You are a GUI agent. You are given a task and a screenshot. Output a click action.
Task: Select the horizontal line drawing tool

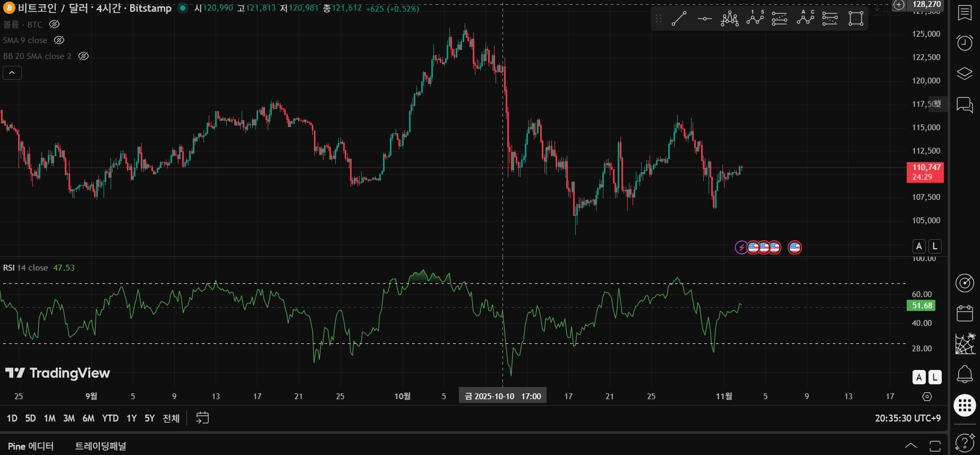pyautogui.click(x=704, y=19)
